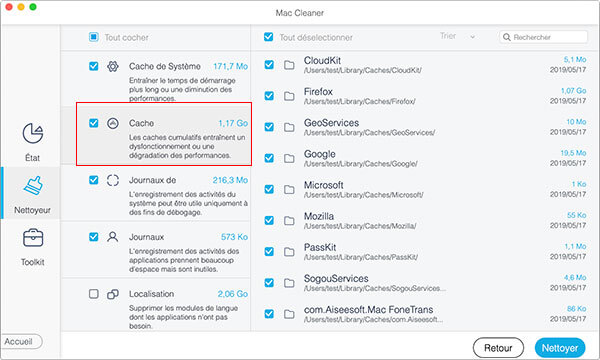
Task: Click the Google folder icon
Action: click(x=289, y=158)
